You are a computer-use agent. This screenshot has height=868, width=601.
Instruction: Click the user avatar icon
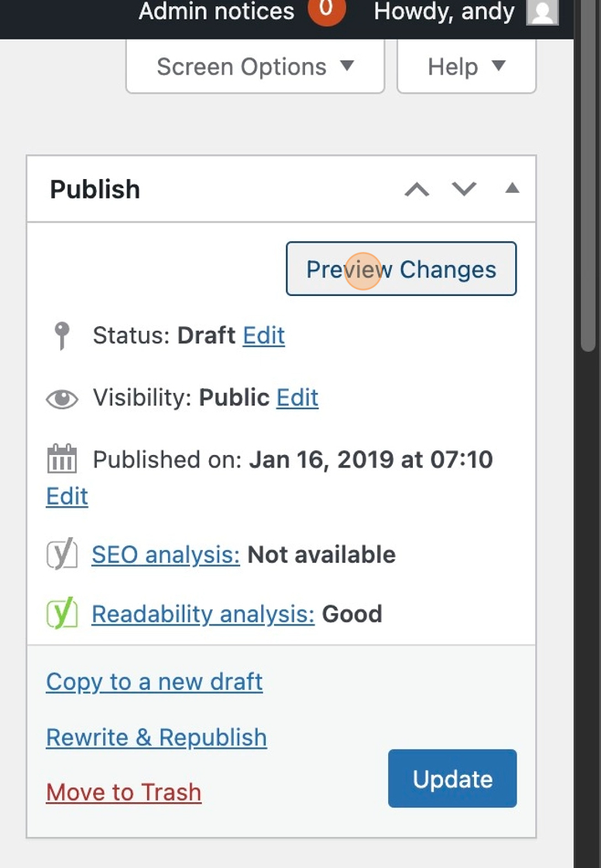click(542, 12)
